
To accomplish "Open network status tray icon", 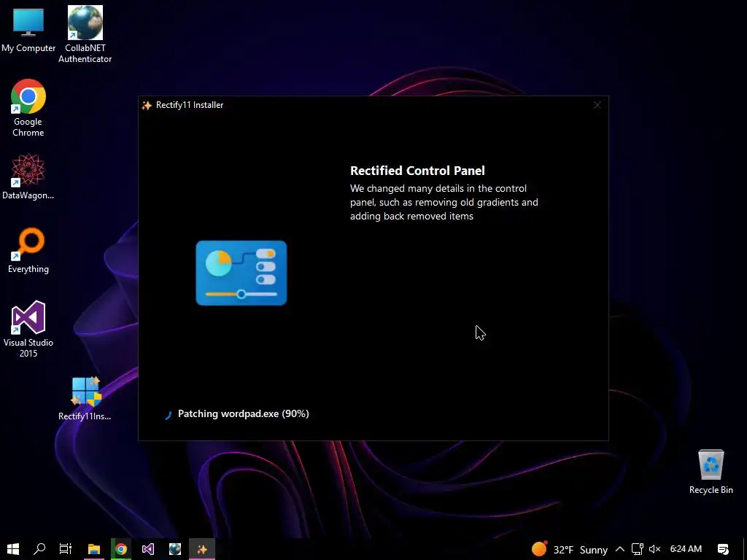I will click(637, 549).
